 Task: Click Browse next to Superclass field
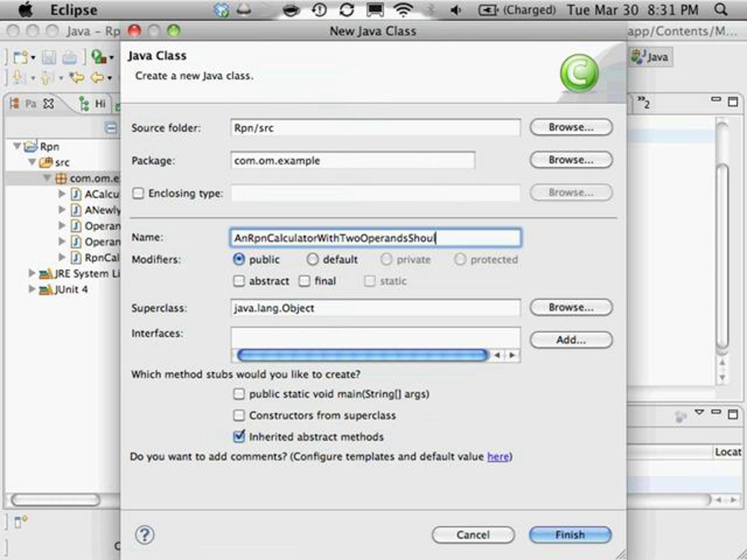click(571, 307)
